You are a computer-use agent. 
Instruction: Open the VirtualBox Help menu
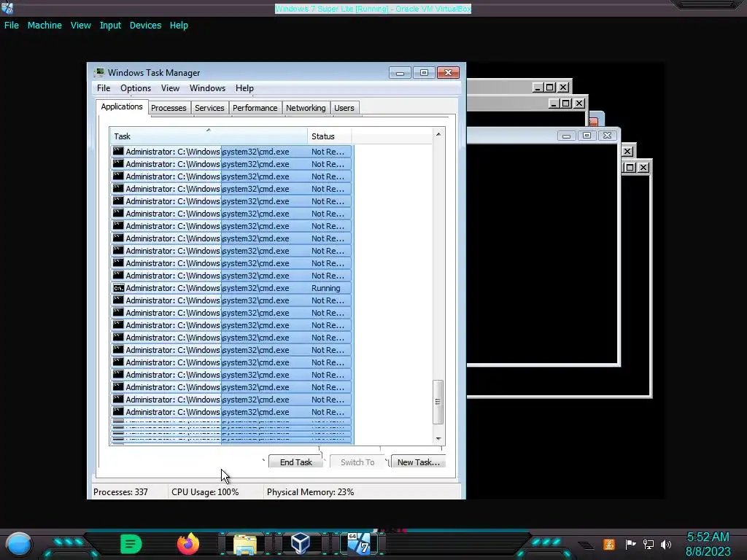point(179,26)
